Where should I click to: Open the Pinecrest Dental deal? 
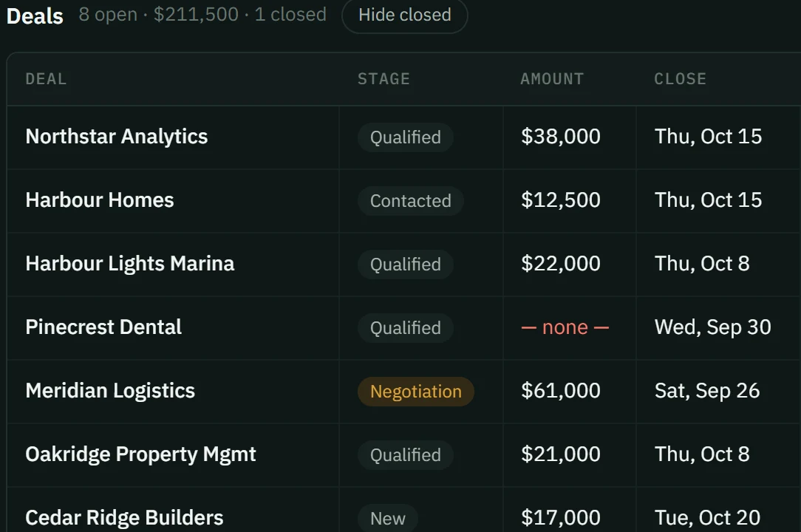click(x=103, y=327)
